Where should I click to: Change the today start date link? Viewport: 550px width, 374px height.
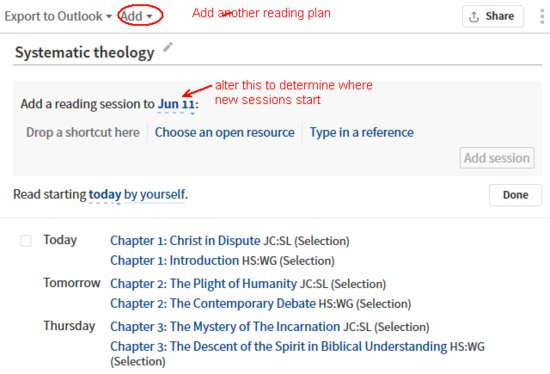[105, 194]
